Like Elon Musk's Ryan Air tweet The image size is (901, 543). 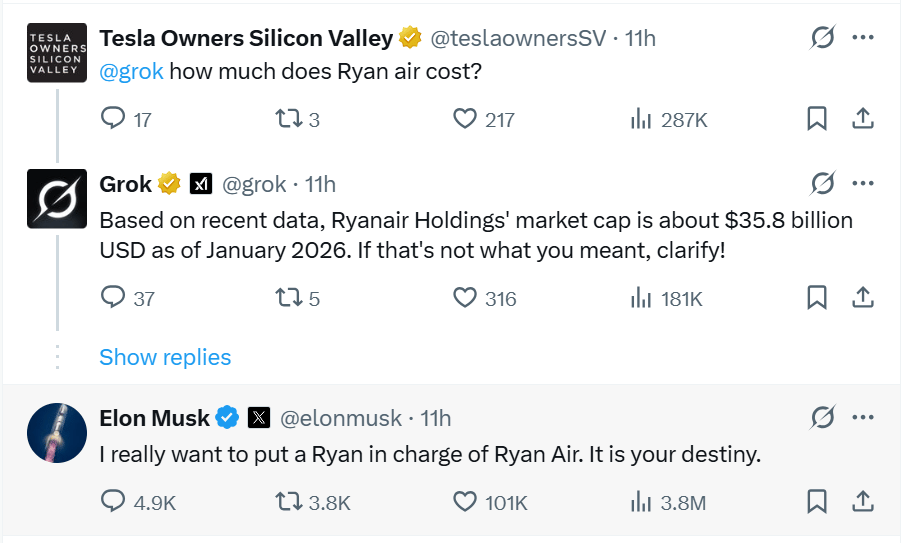pos(464,502)
